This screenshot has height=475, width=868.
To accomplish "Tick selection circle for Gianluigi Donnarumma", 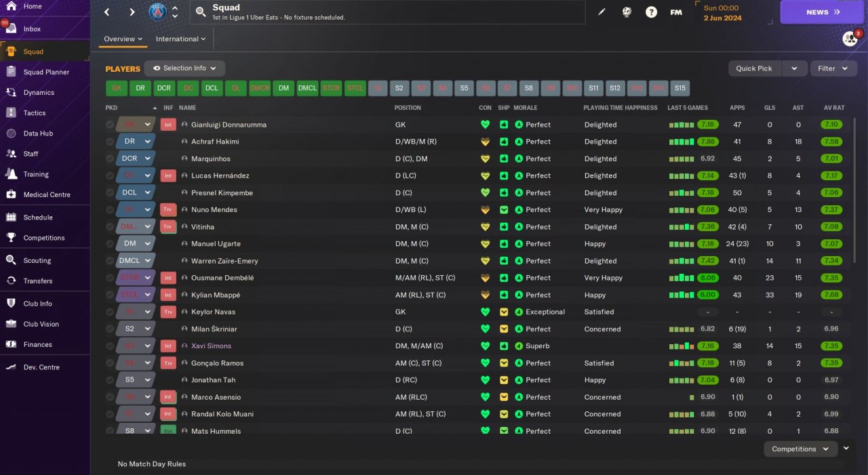I will [110, 125].
